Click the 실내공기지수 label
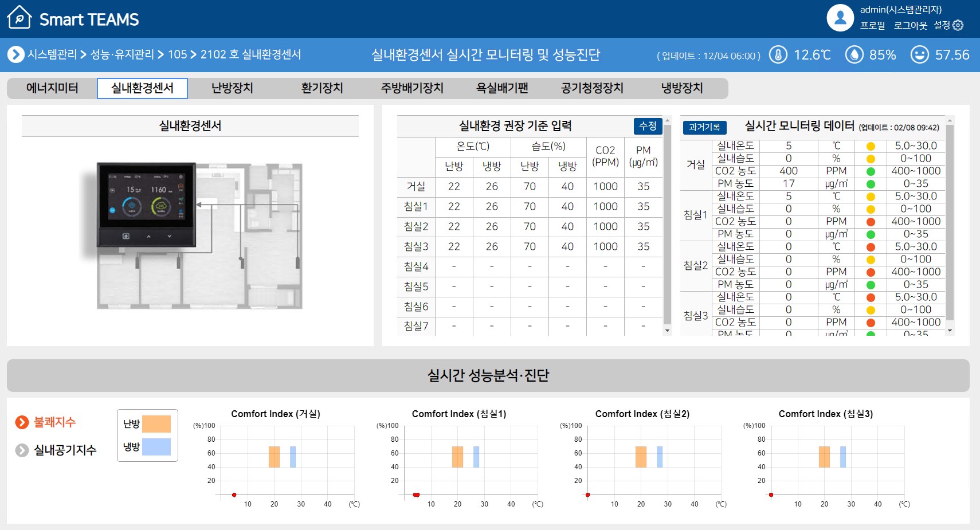This screenshot has width=980, height=530. tap(65, 450)
